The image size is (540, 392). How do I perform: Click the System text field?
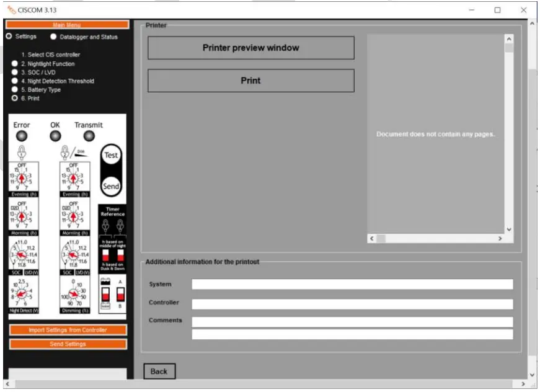tap(352, 285)
